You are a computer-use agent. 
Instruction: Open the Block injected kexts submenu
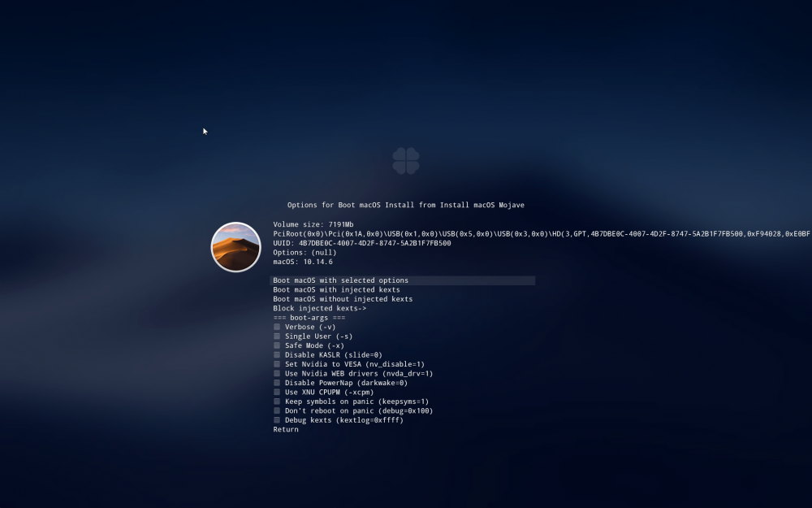click(319, 308)
